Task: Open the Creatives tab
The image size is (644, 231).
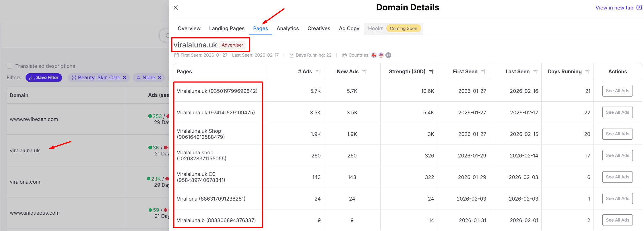Action: coord(319,28)
